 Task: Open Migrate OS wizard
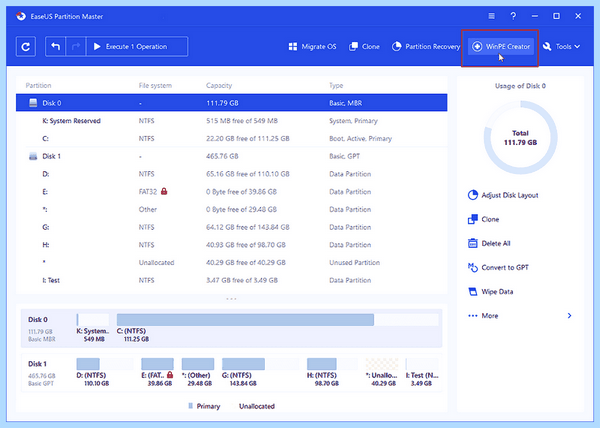tap(312, 47)
